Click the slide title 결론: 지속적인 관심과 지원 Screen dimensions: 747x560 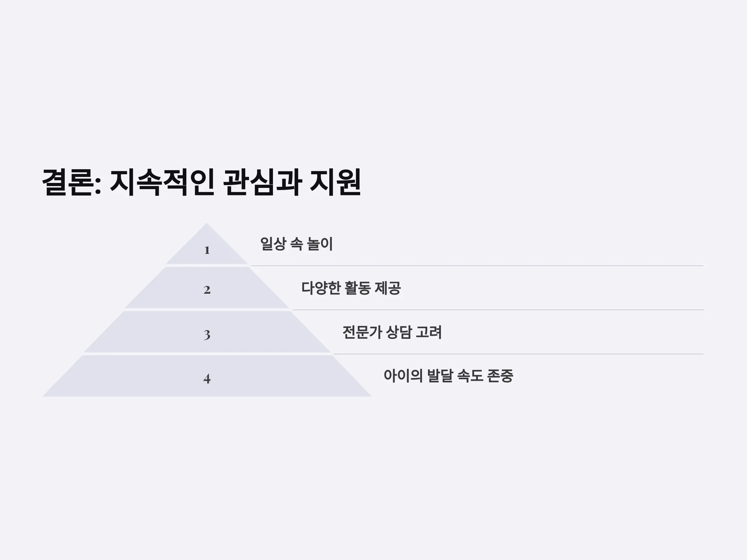[x=202, y=183]
